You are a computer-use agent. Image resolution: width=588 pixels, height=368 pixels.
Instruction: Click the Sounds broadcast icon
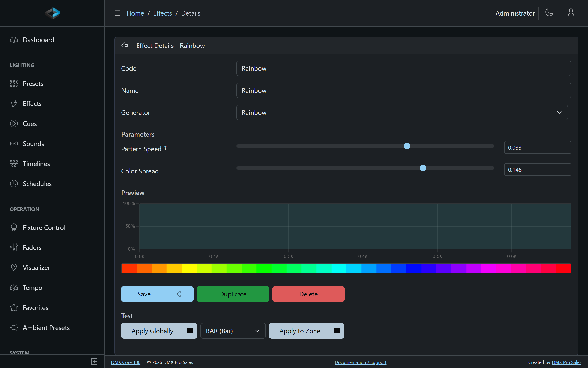[14, 144]
